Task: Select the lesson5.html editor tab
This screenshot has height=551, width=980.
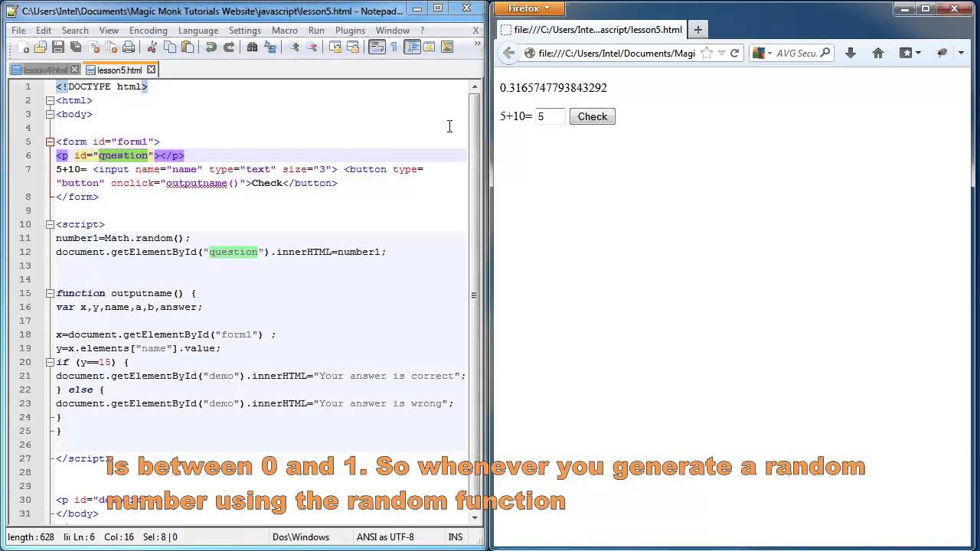Action: (119, 70)
